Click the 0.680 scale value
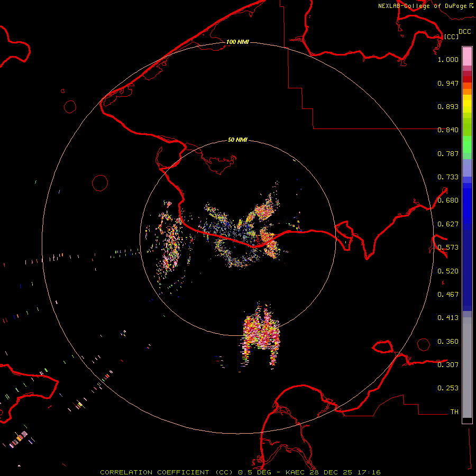Viewport: 476px width, 476px height. [448, 200]
